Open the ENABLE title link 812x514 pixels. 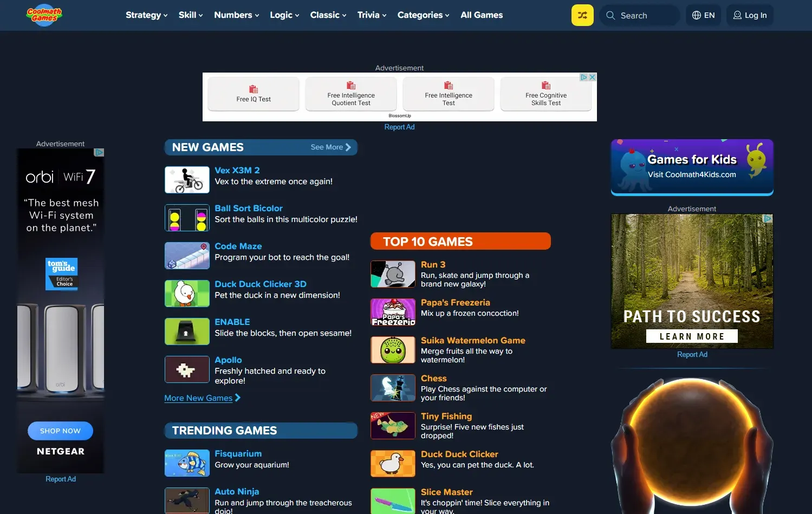(232, 322)
